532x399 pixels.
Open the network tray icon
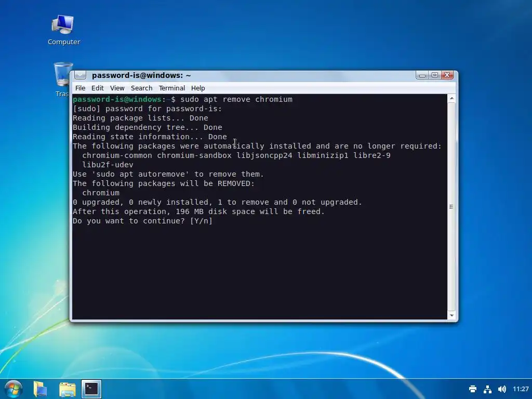click(487, 389)
